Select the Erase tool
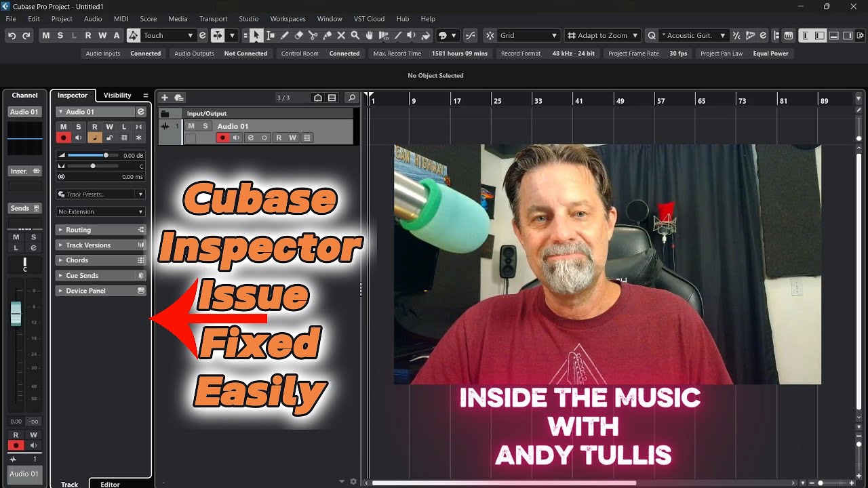This screenshot has height=488, width=868. coord(299,35)
